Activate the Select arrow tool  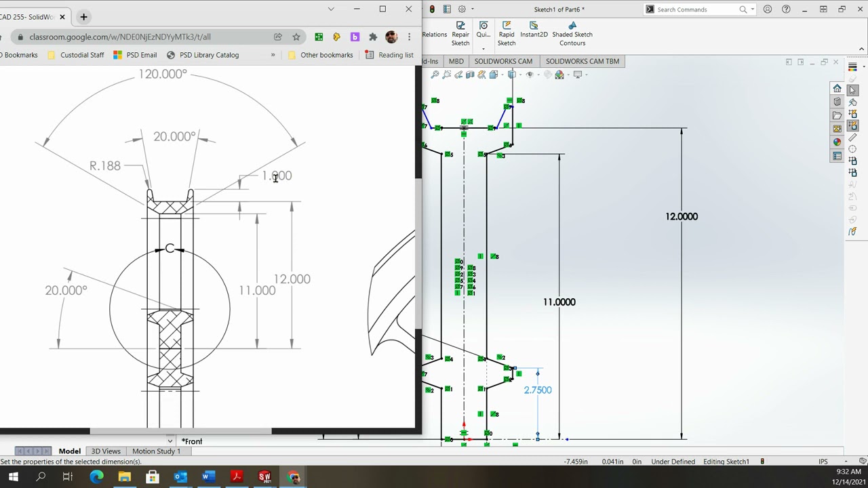pyautogui.click(x=852, y=90)
